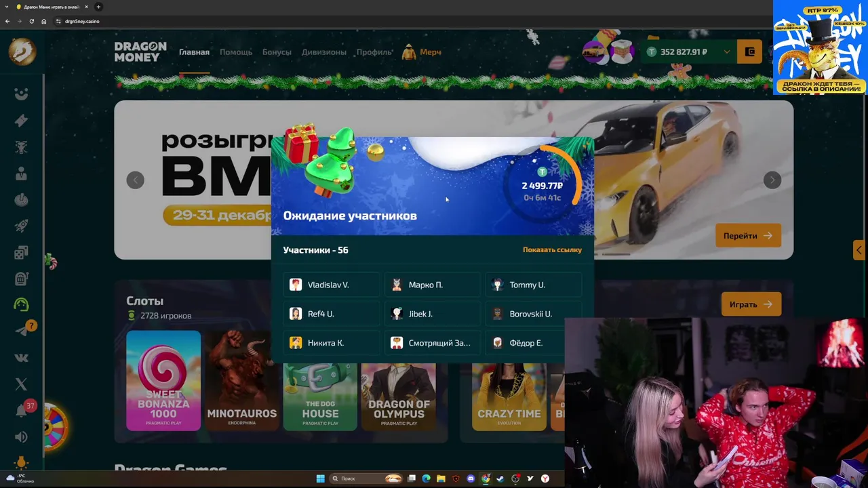Open Crazy Time game thumbnail
The image size is (868, 488).
[x=509, y=396]
